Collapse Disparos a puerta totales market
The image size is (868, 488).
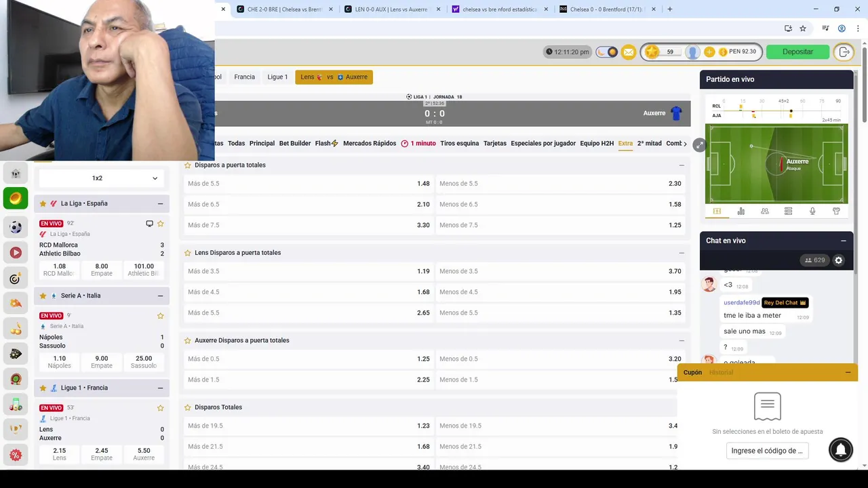tap(682, 165)
